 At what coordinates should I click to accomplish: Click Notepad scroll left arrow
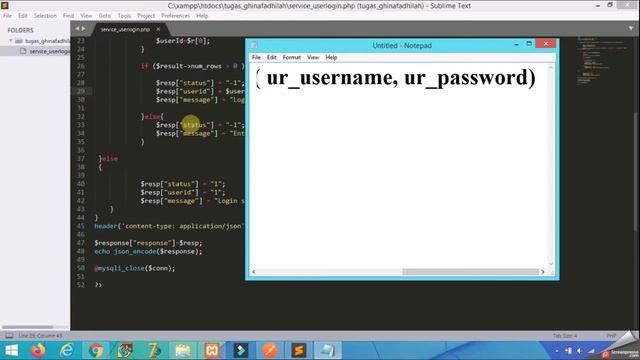tap(254, 272)
